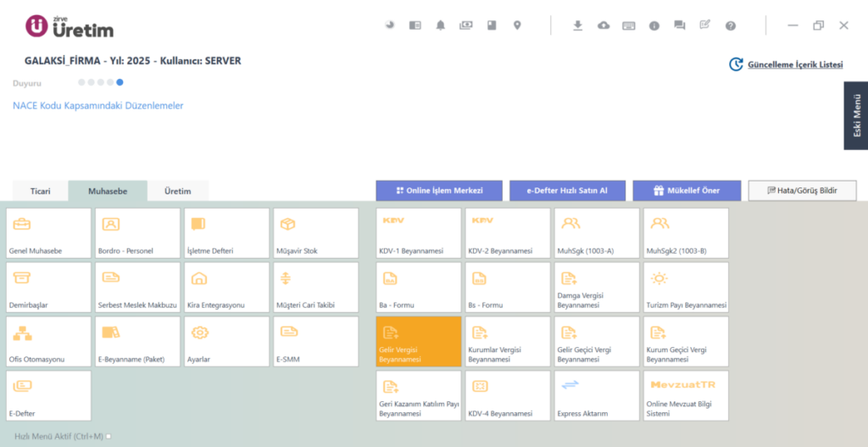Open the Ayarlar gear tile
The height and width of the screenshot is (447, 868).
(227, 342)
